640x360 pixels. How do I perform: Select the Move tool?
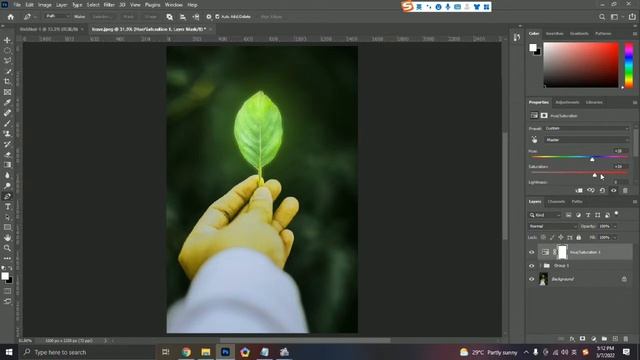(x=7, y=40)
